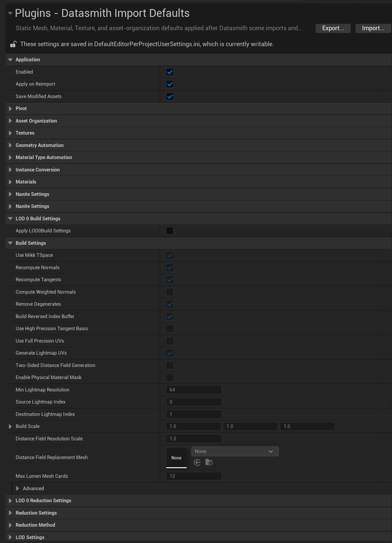Toggle Use Mikk TSpace checkbox
The width and height of the screenshot is (392, 543).
click(x=170, y=255)
